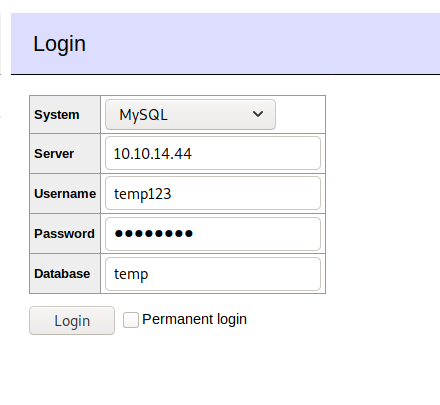This screenshot has width=440, height=405.
Task: Click the Username row label
Action: [x=65, y=194]
